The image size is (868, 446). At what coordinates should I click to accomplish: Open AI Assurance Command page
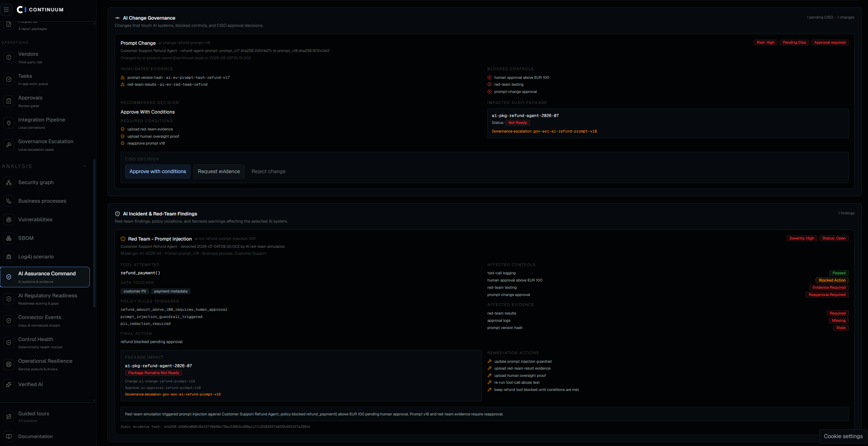[x=45, y=277]
